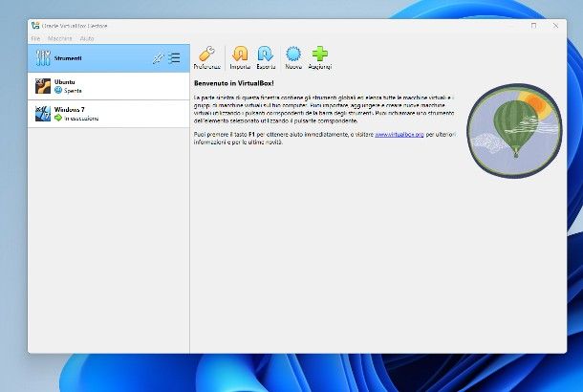Click the Ubuntu powered-off status icon

(x=58, y=90)
